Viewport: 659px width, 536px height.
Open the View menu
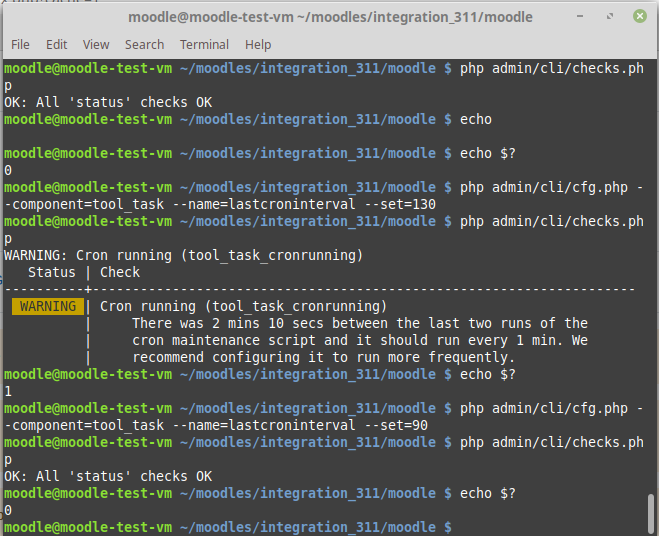pos(96,45)
